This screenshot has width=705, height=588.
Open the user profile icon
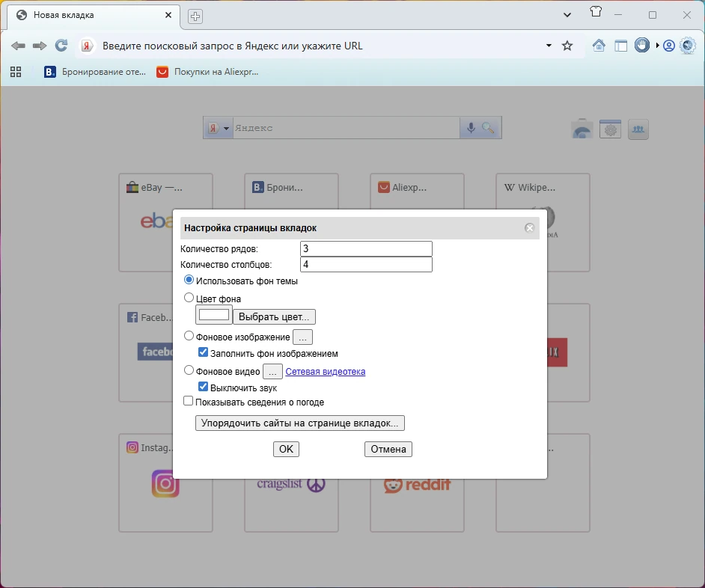click(669, 46)
